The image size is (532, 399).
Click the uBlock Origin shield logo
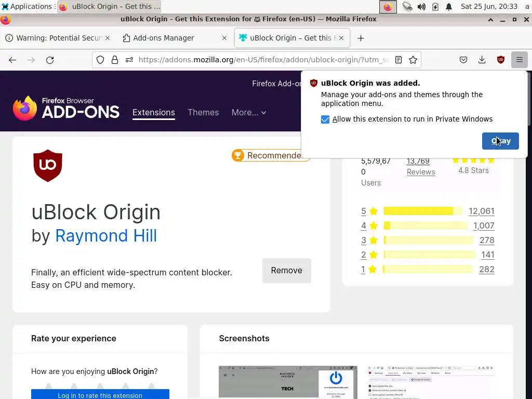coord(47,166)
